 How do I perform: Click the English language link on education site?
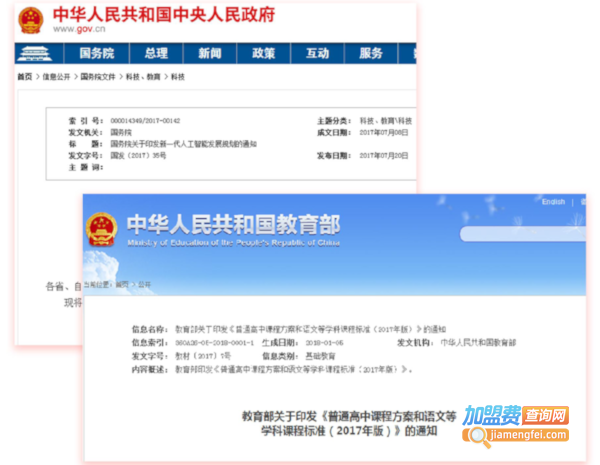click(x=553, y=202)
